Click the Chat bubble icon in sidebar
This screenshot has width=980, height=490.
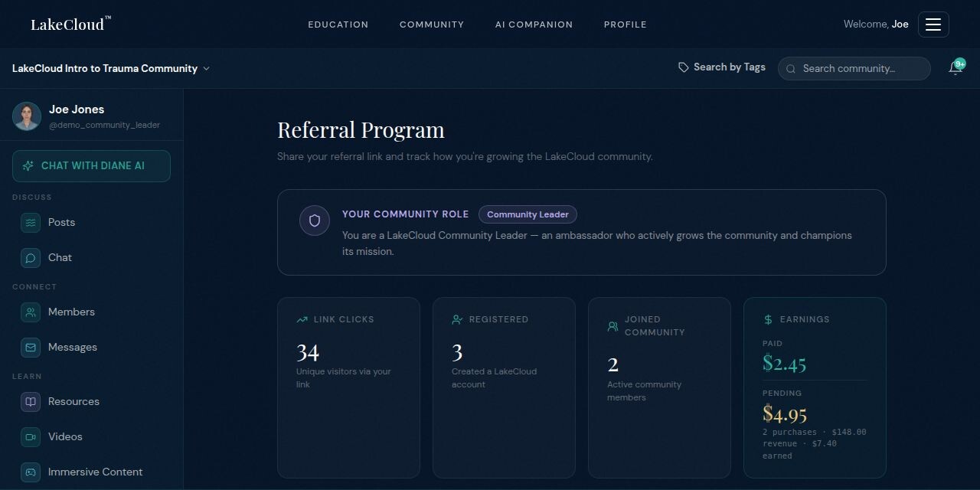tap(31, 258)
